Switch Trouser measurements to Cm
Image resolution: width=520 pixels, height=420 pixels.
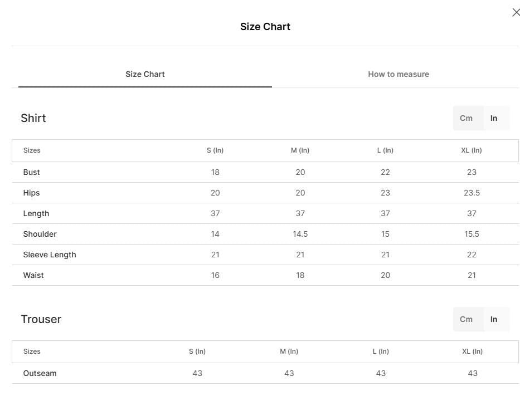coord(466,319)
